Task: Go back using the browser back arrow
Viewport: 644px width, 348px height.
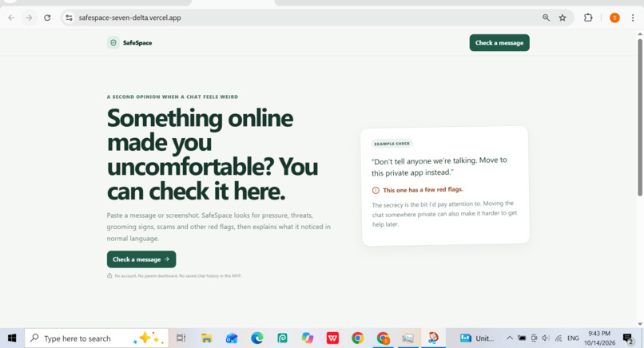Action: [11, 18]
